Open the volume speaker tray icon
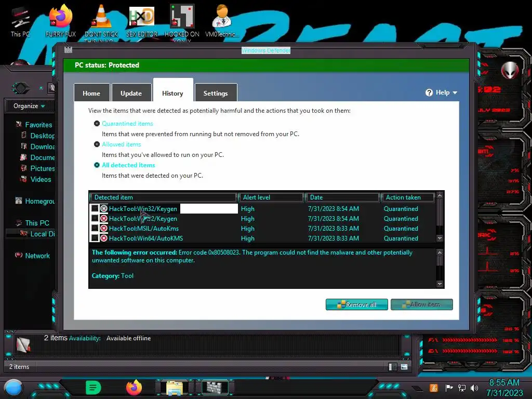Screen dimensions: 532x399 pos(474,388)
